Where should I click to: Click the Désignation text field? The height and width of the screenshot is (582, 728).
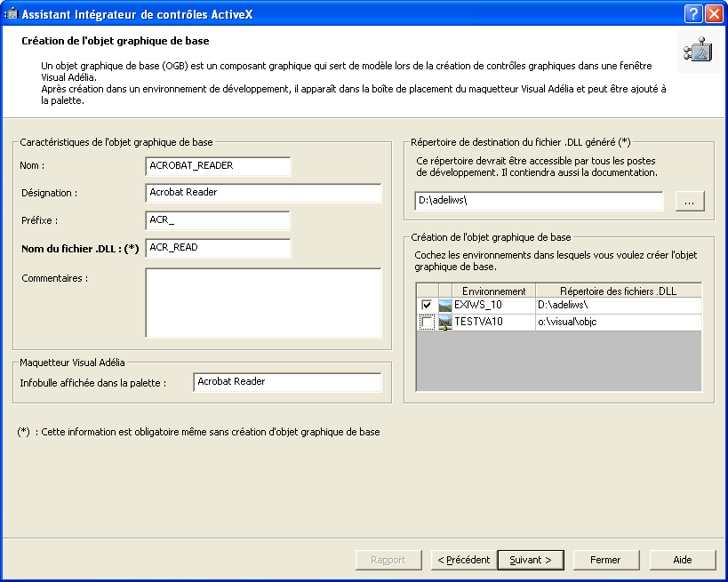tap(263, 193)
